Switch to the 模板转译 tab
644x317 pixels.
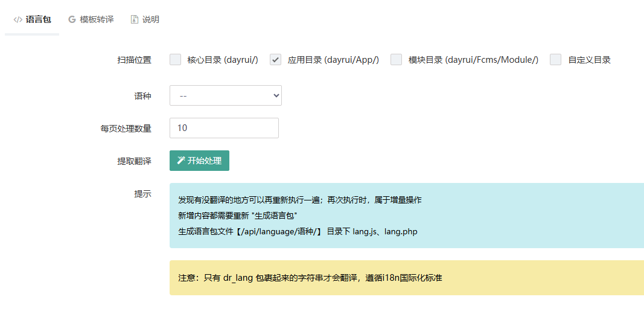pos(91,19)
